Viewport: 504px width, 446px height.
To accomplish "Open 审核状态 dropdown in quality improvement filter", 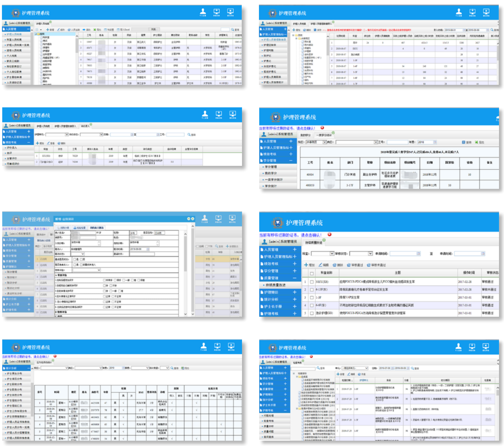I will coord(370,254).
